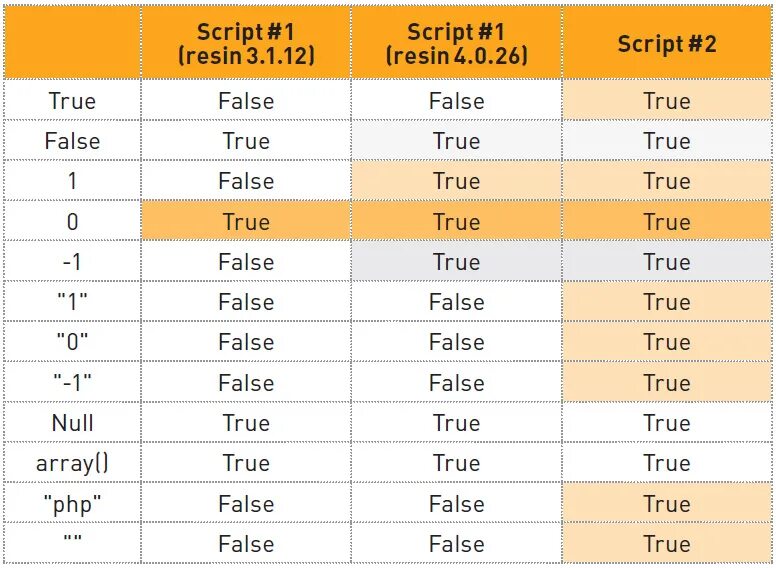Select Script #2 True cell in "php" row

point(667,504)
